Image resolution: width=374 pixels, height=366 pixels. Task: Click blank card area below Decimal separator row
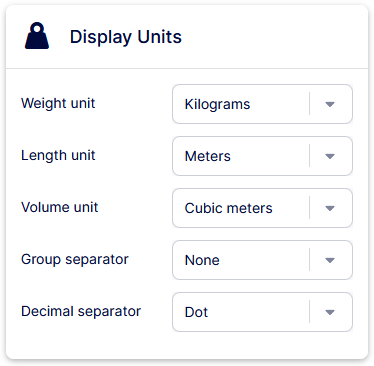[187, 345]
